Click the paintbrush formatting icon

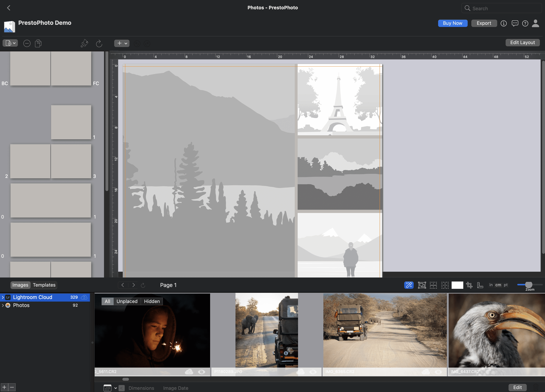[x=84, y=43]
